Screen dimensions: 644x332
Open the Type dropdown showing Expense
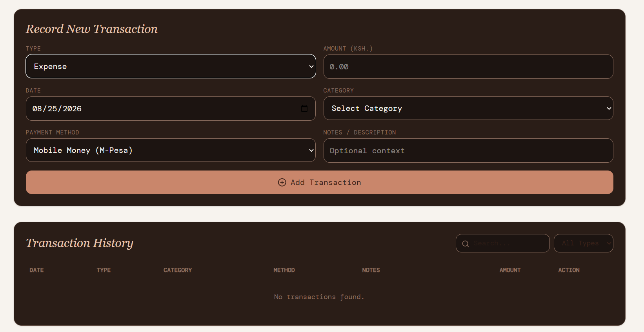171,66
